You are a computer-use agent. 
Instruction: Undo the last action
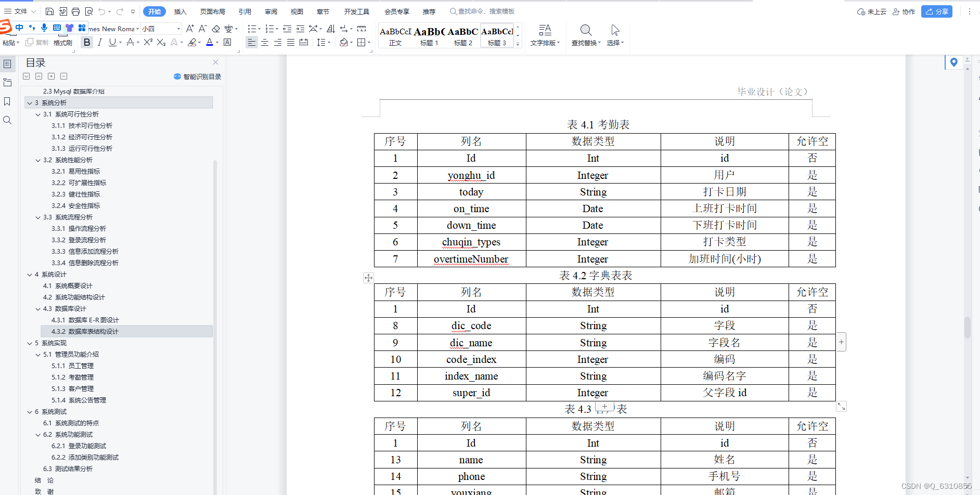102,11
